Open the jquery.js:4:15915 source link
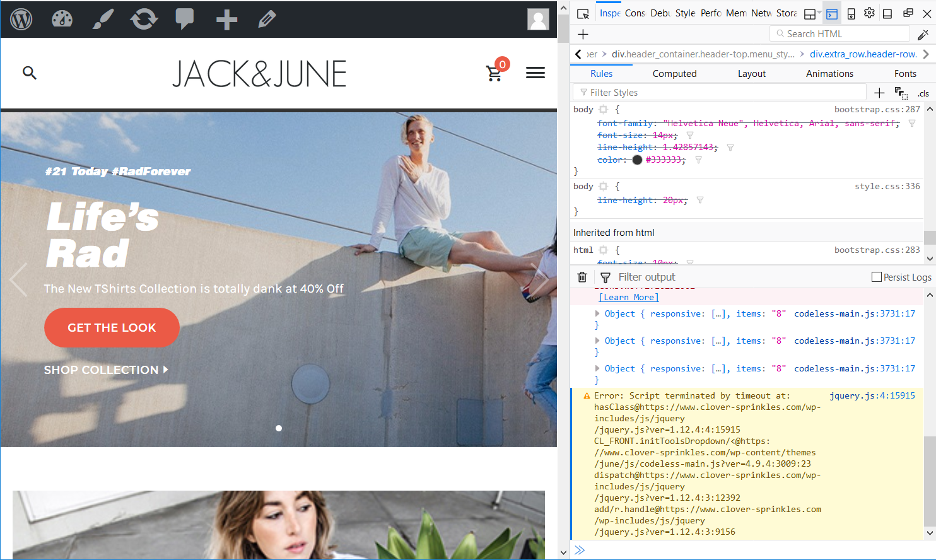 click(872, 396)
